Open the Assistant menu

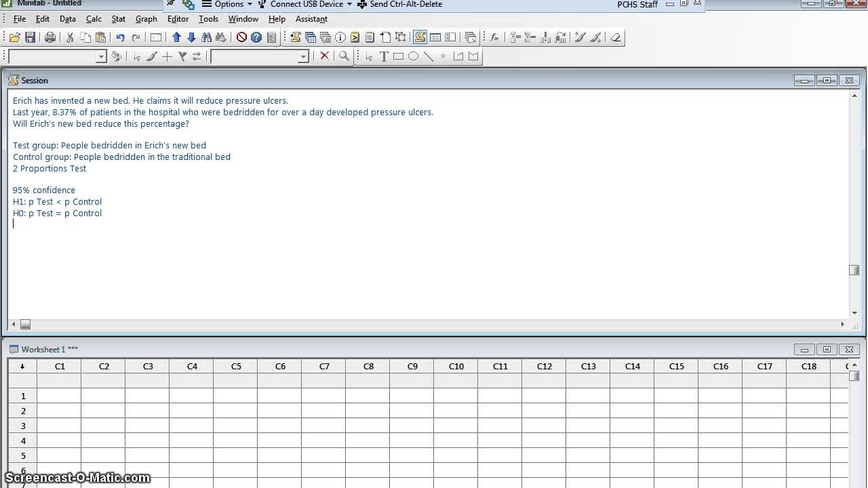pyautogui.click(x=311, y=19)
